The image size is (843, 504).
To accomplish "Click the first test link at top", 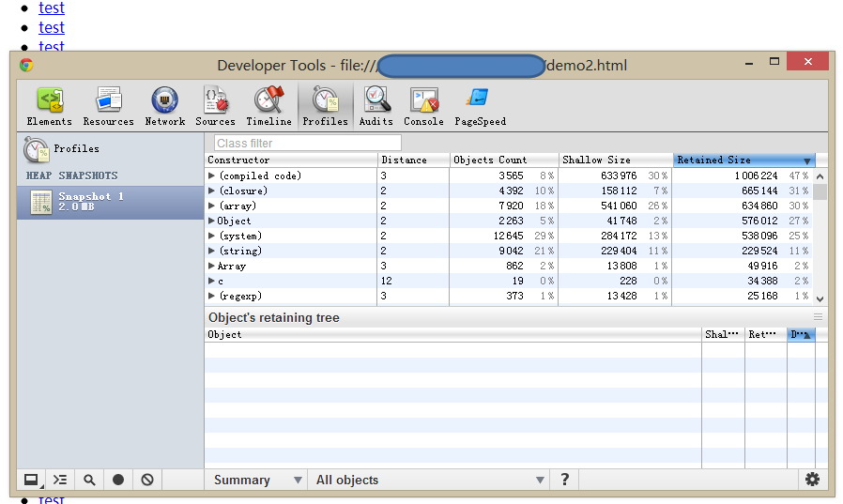I will pos(52,8).
